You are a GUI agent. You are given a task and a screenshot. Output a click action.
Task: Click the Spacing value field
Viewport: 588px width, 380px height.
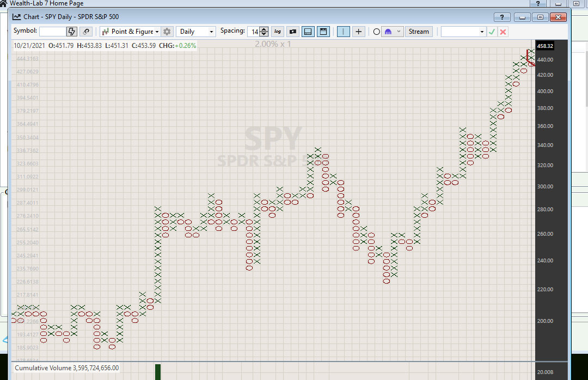pos(254,32)
